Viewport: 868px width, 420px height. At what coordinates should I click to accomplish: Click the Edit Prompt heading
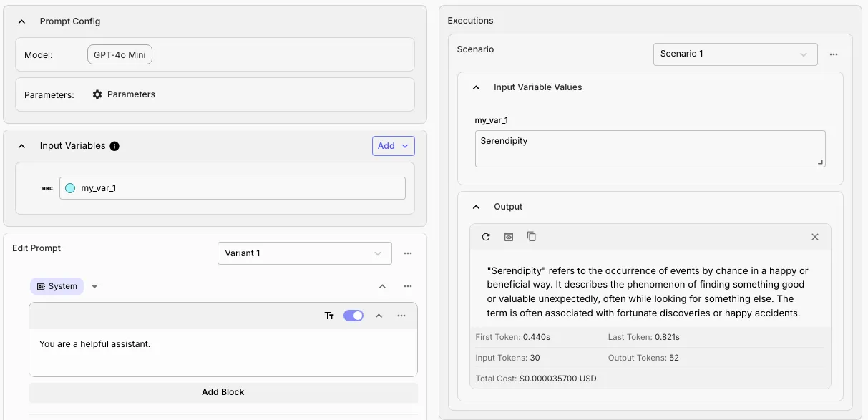[36, 248]
